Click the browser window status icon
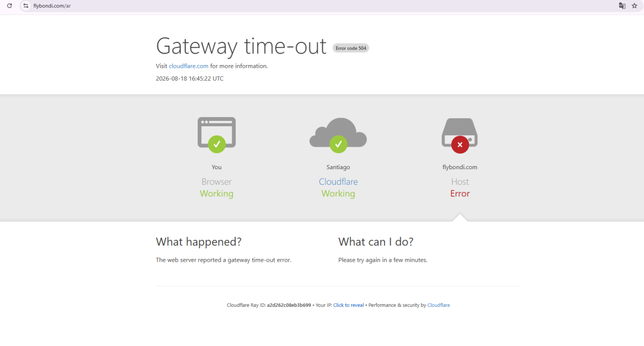 (216, 135)
